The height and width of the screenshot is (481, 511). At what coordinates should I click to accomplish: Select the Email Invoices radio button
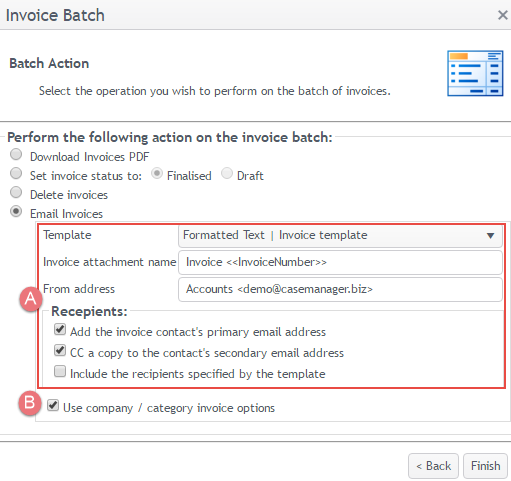click(16, 211)
